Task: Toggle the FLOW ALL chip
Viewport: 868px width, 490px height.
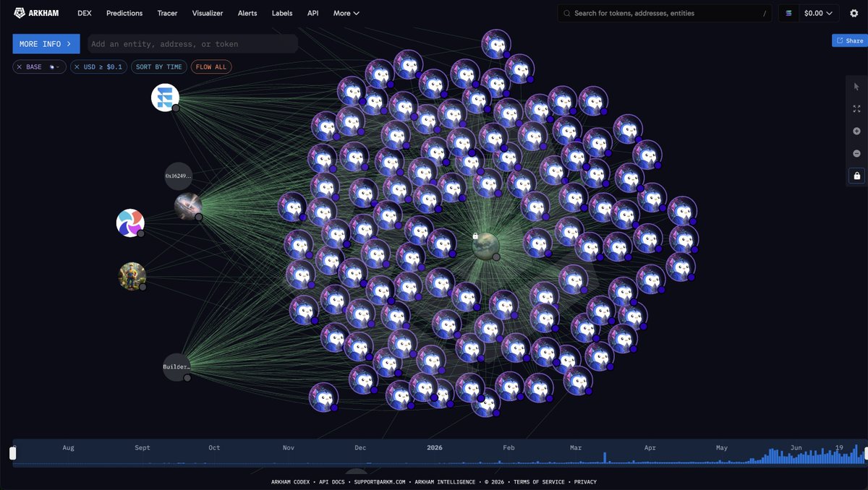Action: (x=211, y=67)
